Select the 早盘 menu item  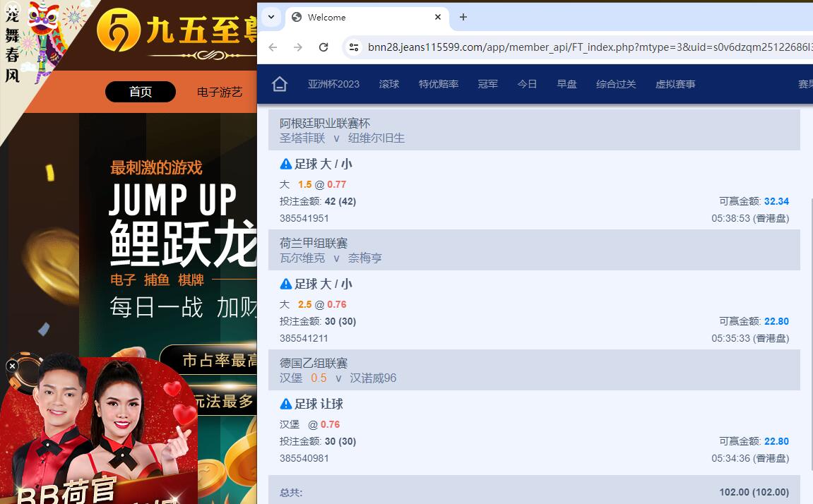point(566,84)
